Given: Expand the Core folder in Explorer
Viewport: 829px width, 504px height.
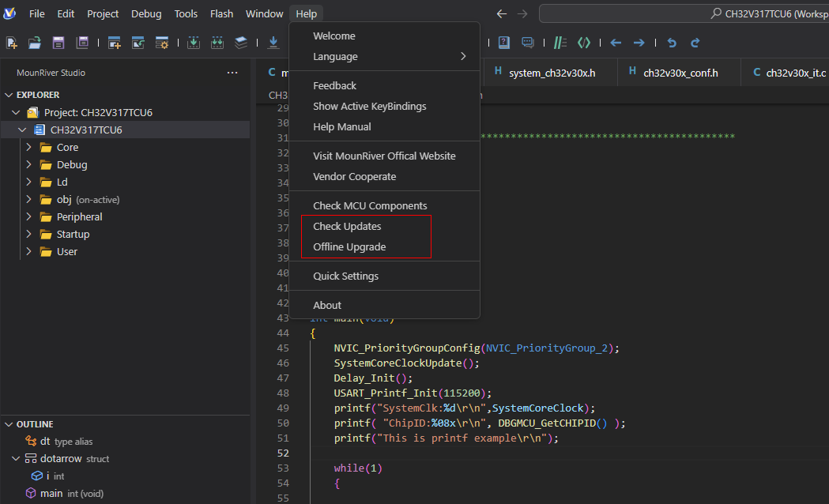Looking at the screenshot, I should (x=28, y=147).
